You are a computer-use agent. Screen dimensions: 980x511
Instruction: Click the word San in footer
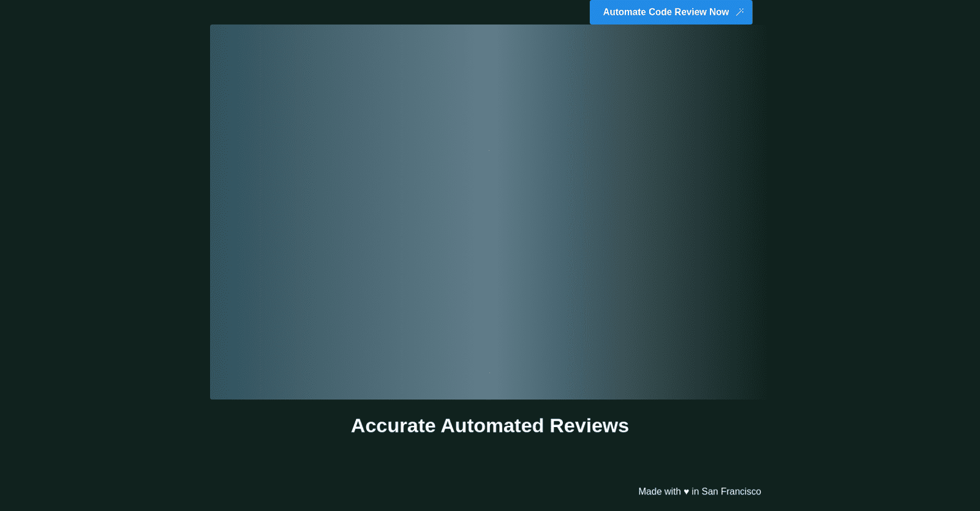coord(710,491)
